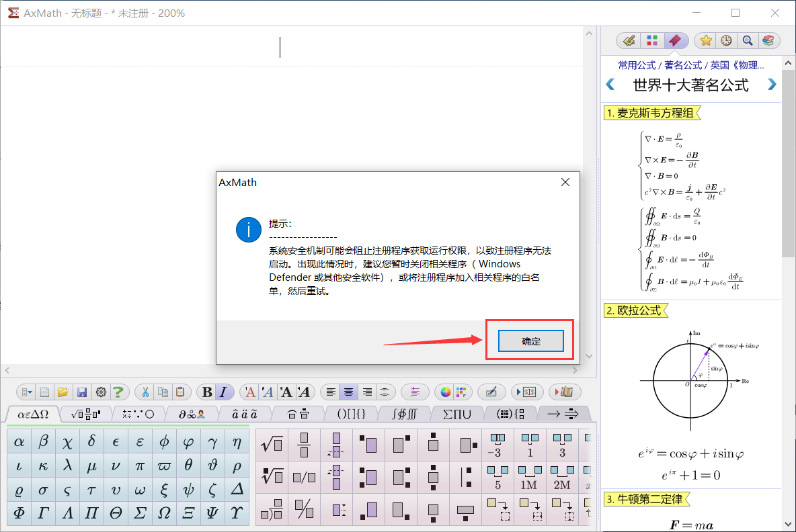Switch to the brackets ()[]{} tab

pos(351,414)
